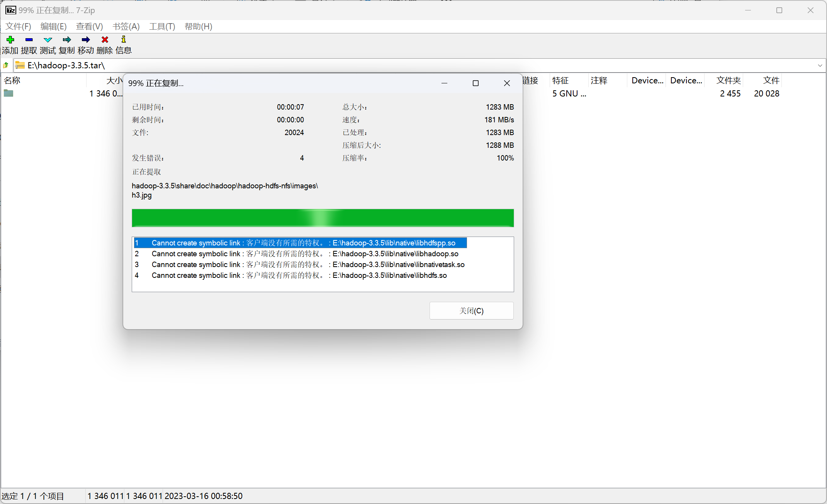Viewport: 827px width, 504px height.
Task: Click the green Add (添加) toolbar icon
Action: click(10, 40)
